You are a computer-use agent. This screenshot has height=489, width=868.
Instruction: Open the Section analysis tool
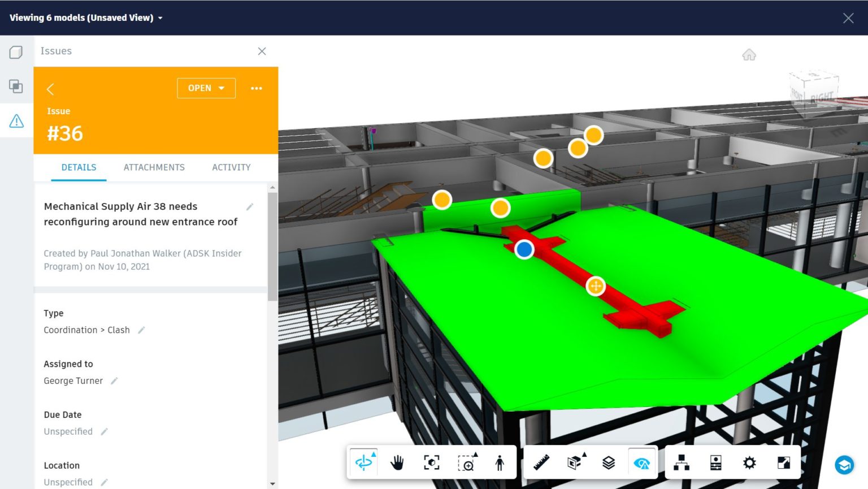point(574,462)
